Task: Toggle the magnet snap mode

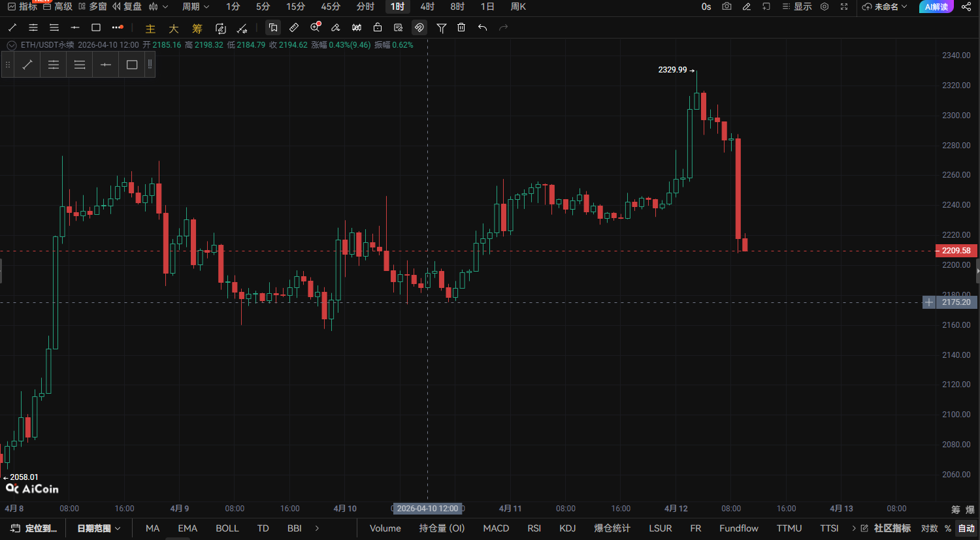Action: (419, 27)
